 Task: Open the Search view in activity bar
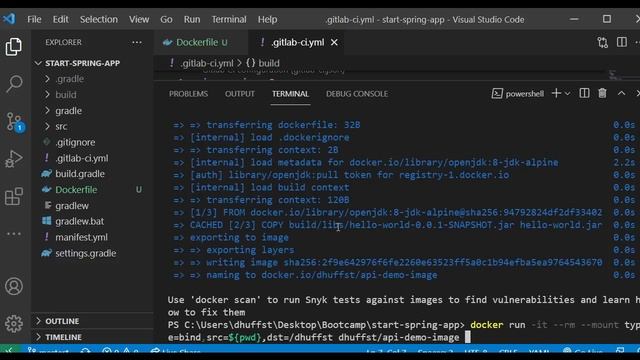click(x=14, y=84)
